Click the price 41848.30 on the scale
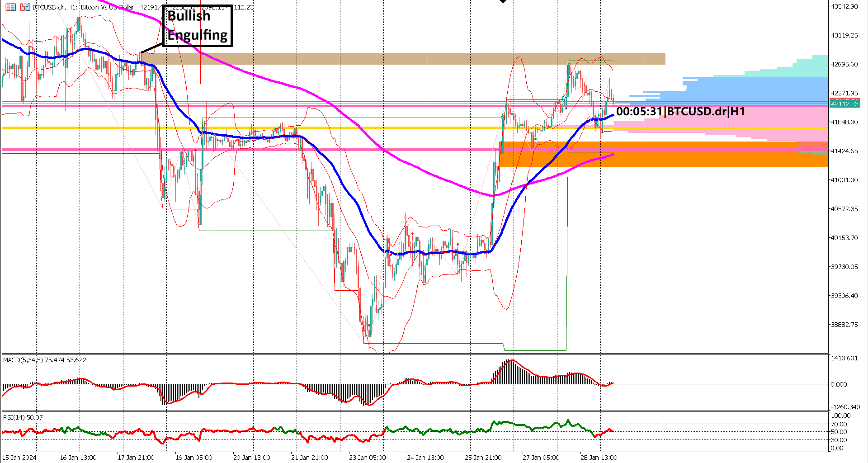 pos(845,122)
